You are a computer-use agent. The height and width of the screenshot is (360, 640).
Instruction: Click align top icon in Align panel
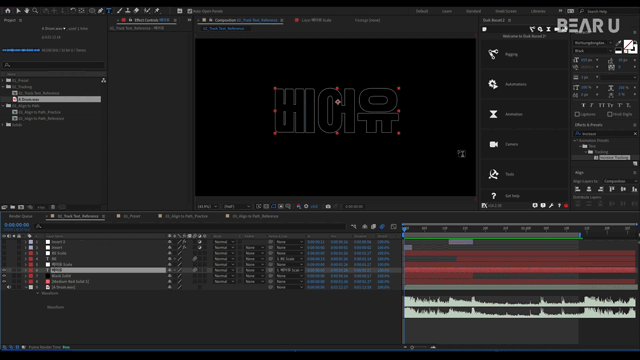pos(612,189)
